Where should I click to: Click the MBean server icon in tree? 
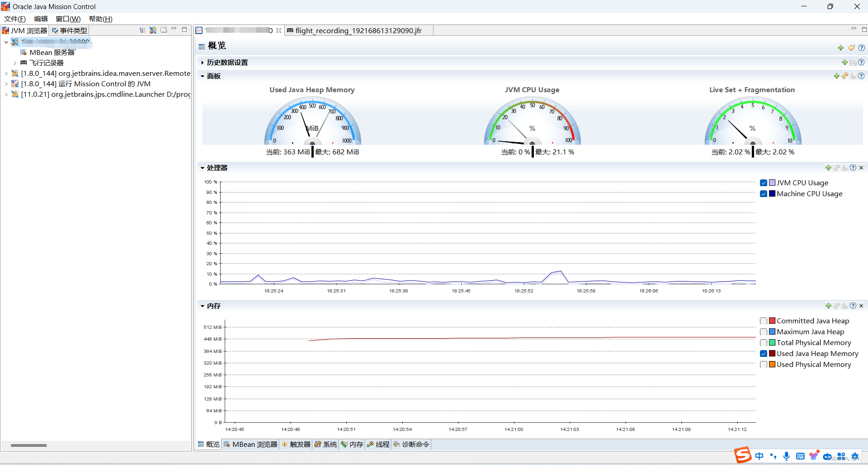coord(24,52)
